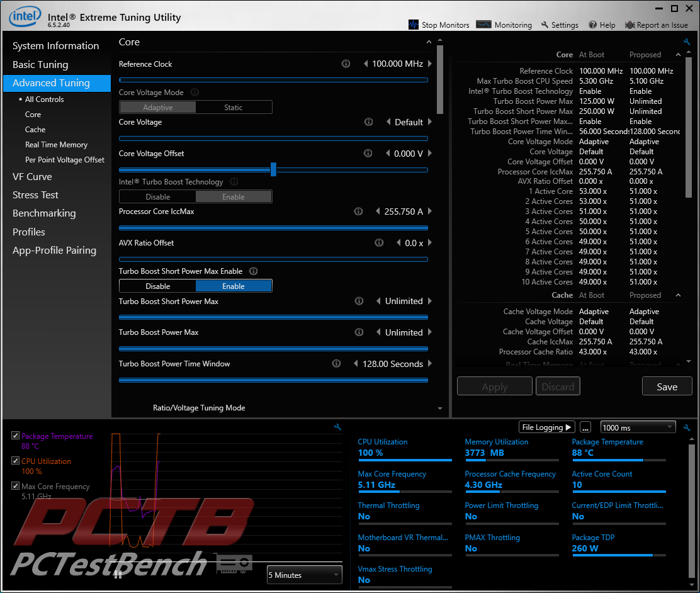Click the Reference Clock slider track

coord(273,80)
